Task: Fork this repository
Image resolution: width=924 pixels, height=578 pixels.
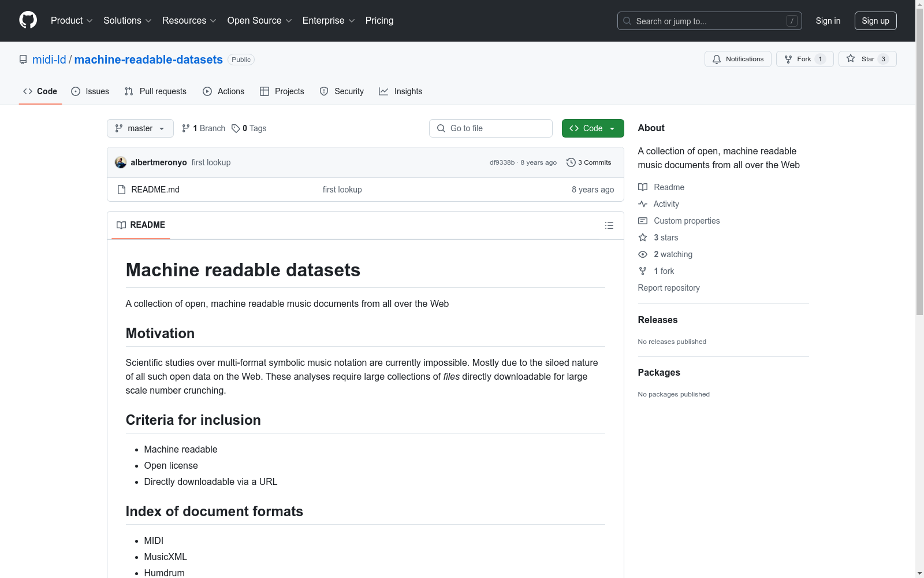Action: [804, 59]
